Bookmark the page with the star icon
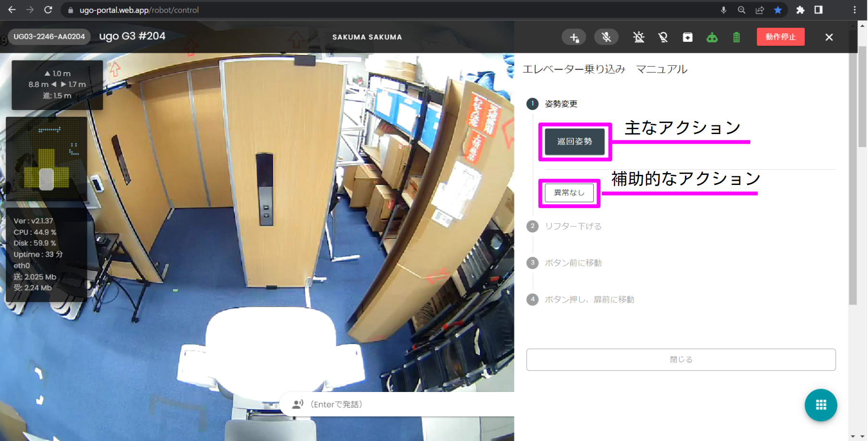 778,10
